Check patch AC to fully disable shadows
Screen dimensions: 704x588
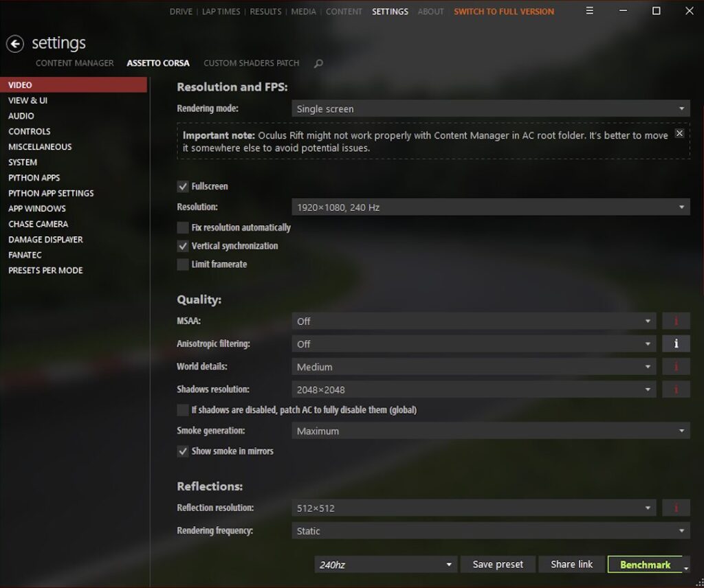183,410
